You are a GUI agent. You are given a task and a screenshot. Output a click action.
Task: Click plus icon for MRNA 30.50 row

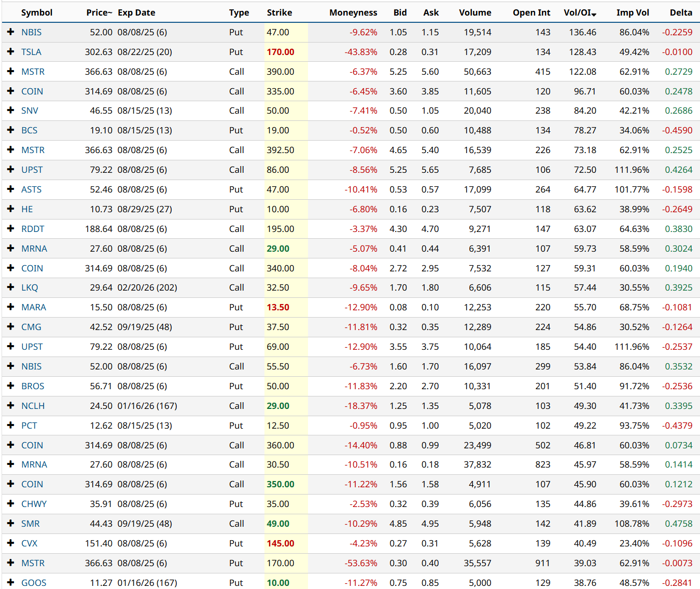pos(10,464)
